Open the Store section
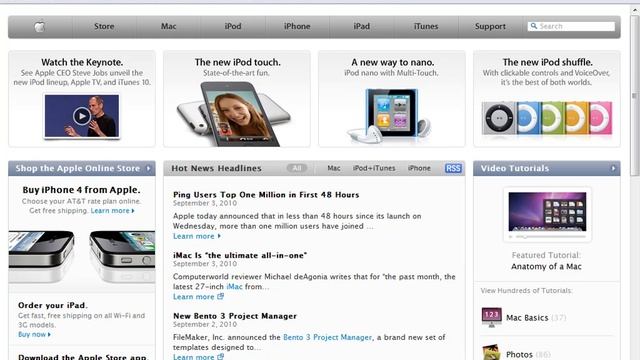Viewport: 640px width, 360px height. click(x=104, y=26)
